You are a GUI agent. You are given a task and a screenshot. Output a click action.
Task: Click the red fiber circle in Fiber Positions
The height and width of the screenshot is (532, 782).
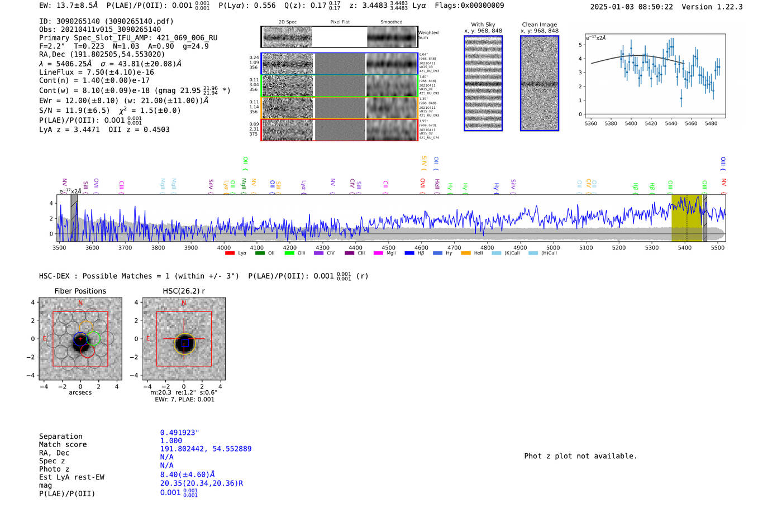tap(87, 351)
